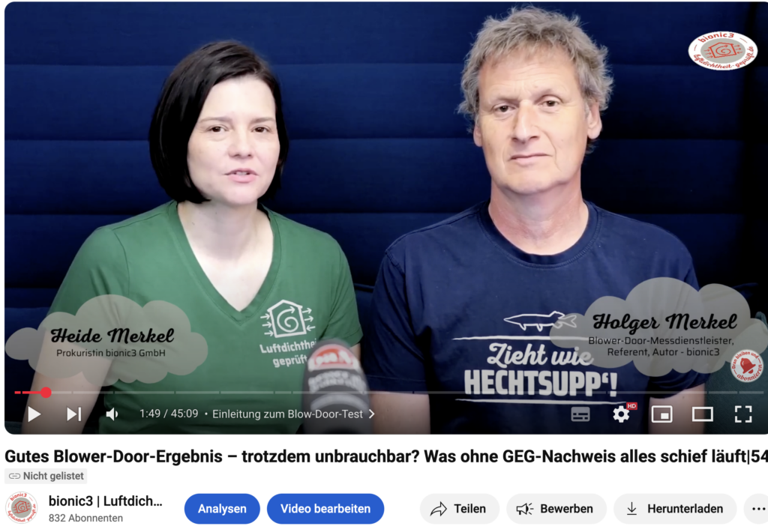The width and height of the screenshot is (768, 532).
Task: Click the bionic3 watermark logo in video
Action: (x=722, y=51)
